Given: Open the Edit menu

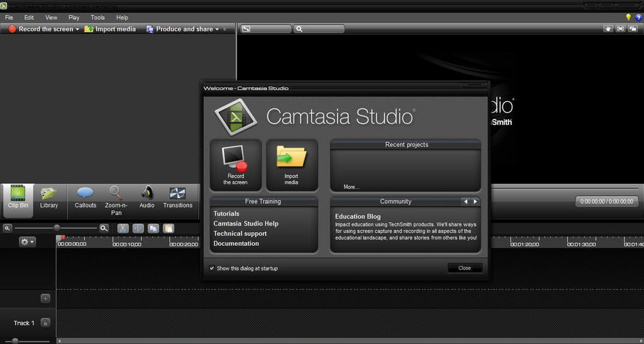Looking at the screenshot, I should (29, 17).
